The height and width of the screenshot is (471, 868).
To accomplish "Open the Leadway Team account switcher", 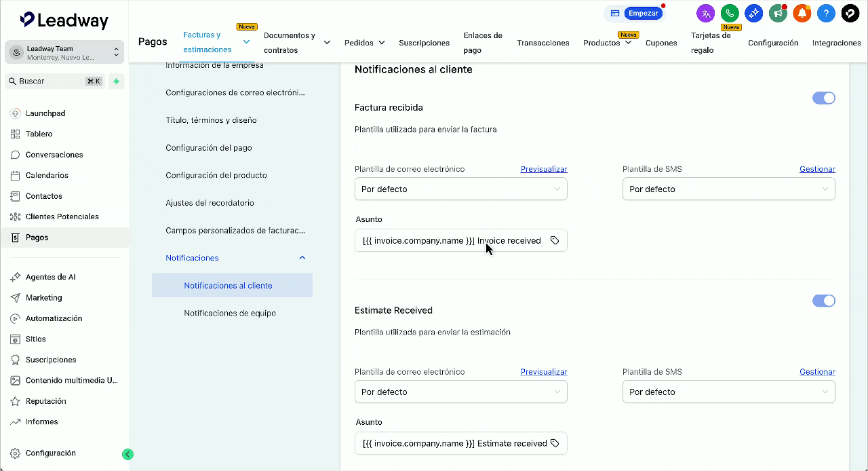I will pos(65,52).
